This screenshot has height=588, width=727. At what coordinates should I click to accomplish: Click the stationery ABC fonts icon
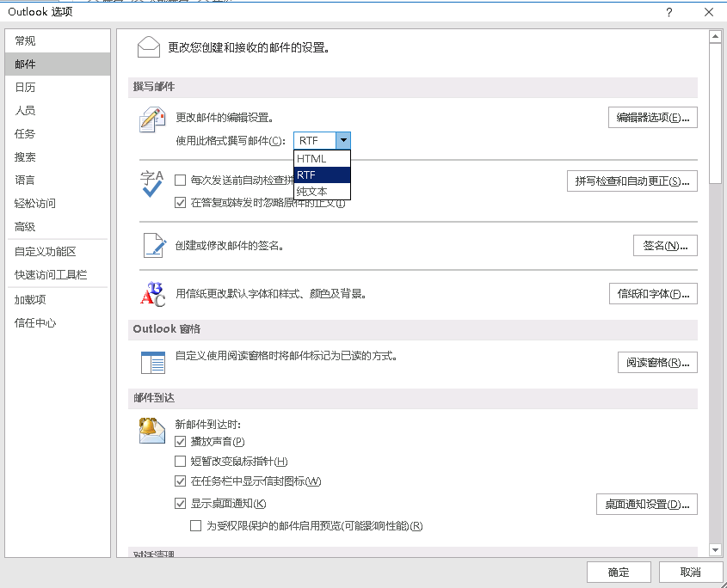coord(152,294)
